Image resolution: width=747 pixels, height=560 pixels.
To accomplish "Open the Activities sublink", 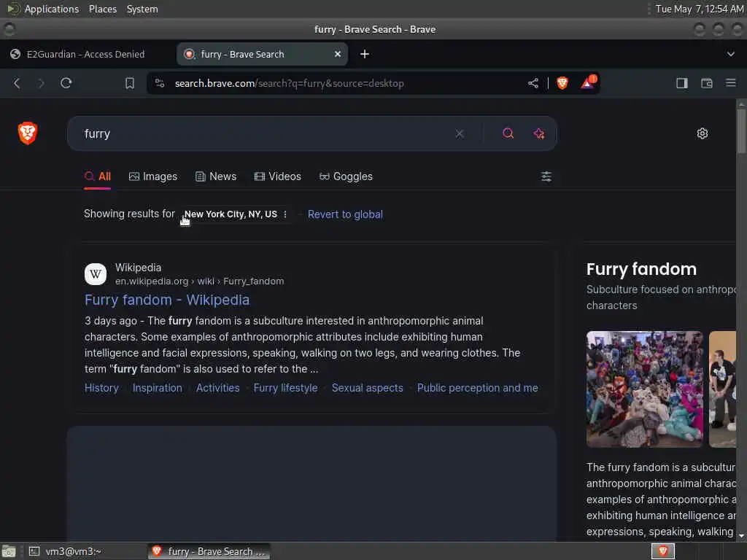I will [x=217, y=388].
